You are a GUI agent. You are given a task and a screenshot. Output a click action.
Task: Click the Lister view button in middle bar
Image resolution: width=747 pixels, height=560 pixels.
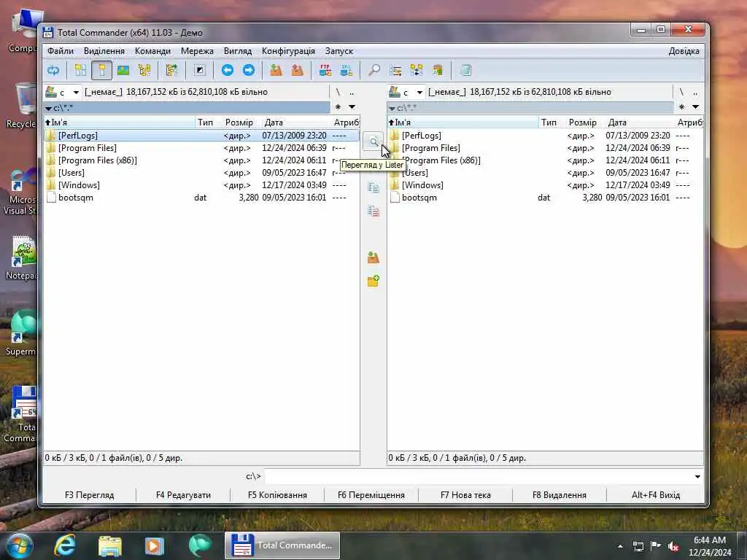pos(373,141)
